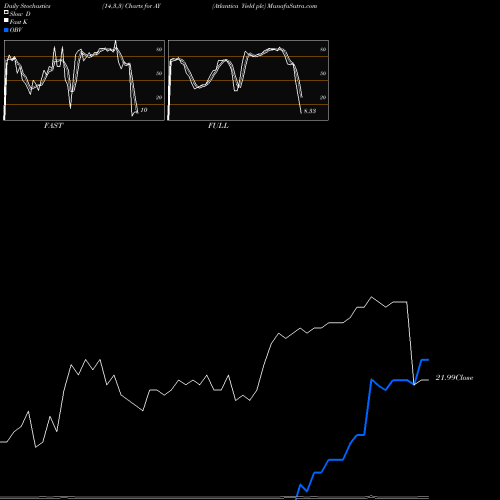This screenshot has height=500, width=500.
Task: Click the Slow D legend swatch
Action: (x=6, y=13)
